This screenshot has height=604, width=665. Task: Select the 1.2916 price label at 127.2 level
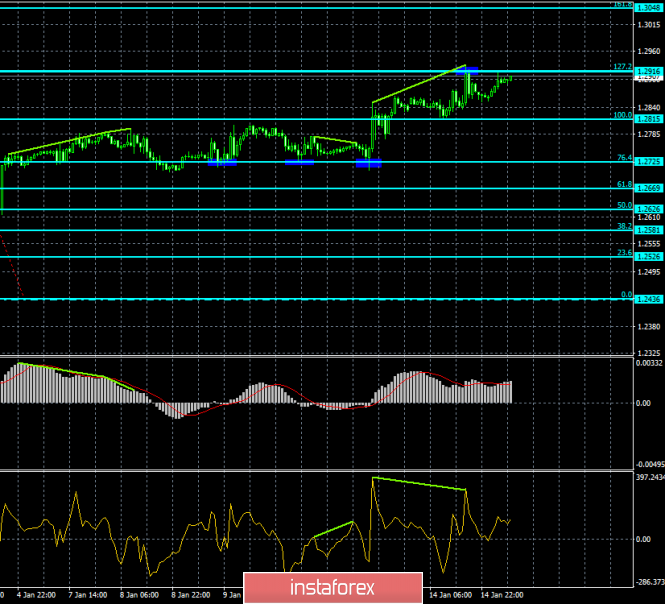point(648,72)
